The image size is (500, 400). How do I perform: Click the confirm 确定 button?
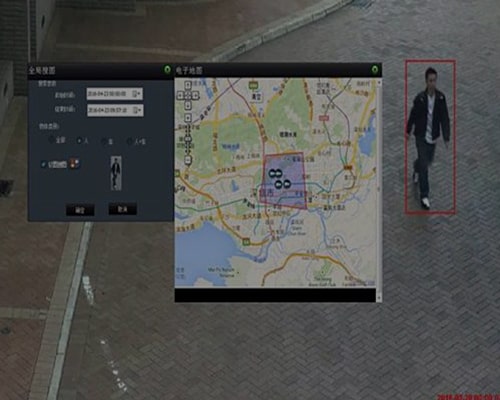click(80, 210)
